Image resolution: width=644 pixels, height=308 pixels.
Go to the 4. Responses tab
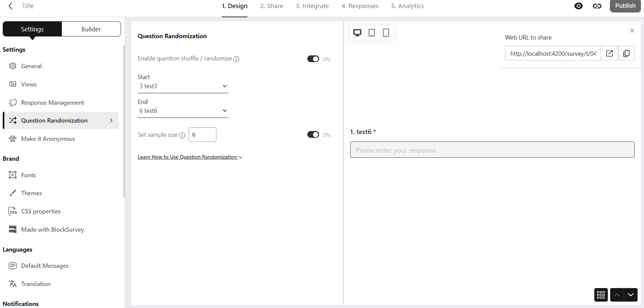pos(360,6)
